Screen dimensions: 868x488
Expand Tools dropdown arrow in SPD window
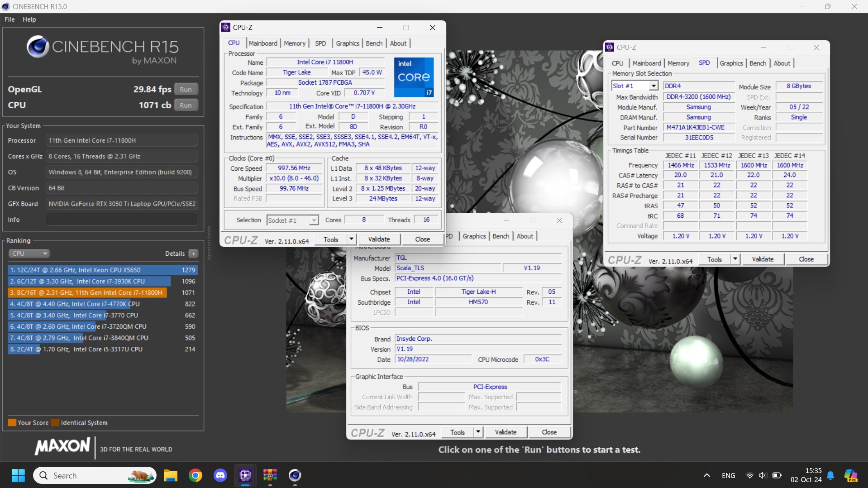735,259
